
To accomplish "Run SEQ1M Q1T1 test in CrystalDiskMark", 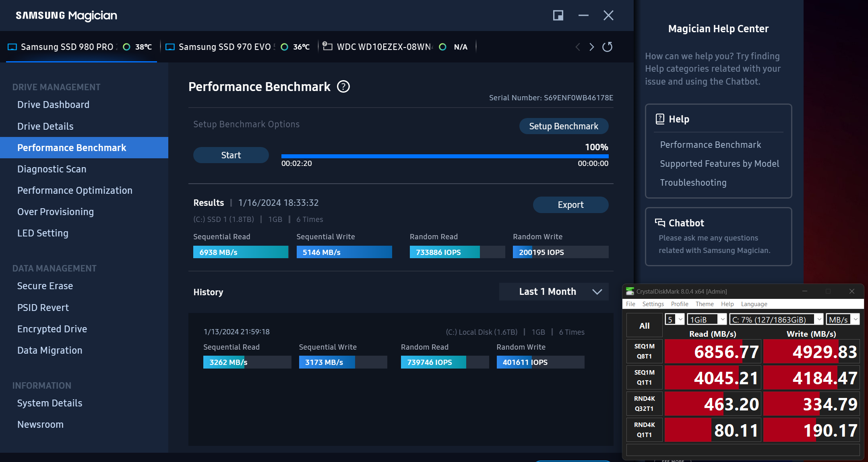I will pyautogui.click(x=645, y=377).
